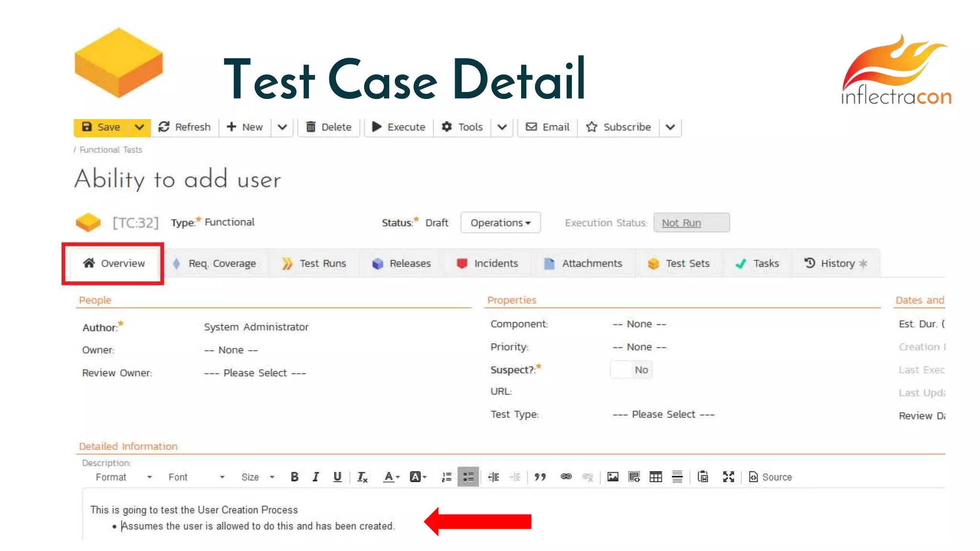This screenshot has height=551, width=980.
Task: Click the TC:32 test case icon
Action: click(x=88, y=222)
